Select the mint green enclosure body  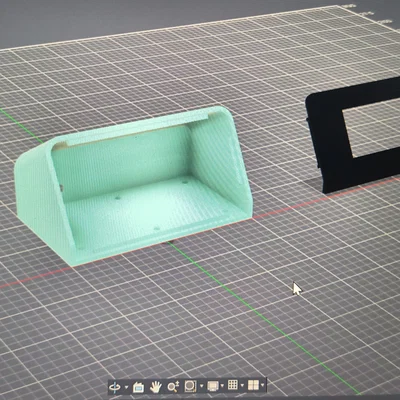pyautogui.click(x=133, y=187)
